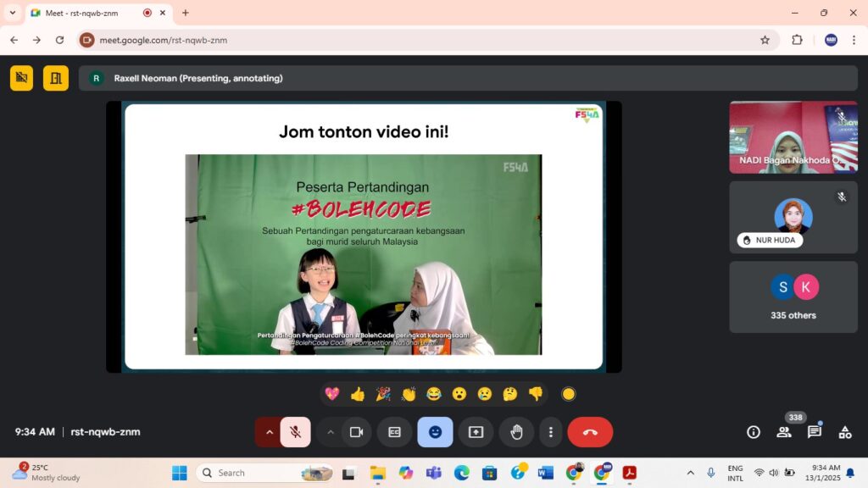Send the thinking face reaction
The image size is (868, 488).
tap(509, 394)
